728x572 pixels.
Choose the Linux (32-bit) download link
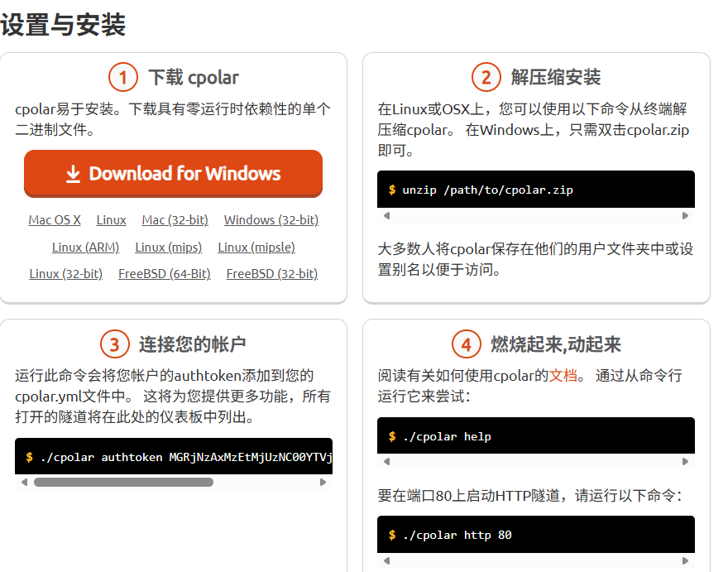point(66,274)
